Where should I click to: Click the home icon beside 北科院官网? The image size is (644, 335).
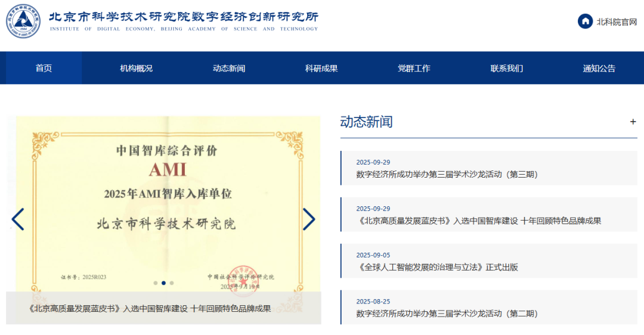586,21
